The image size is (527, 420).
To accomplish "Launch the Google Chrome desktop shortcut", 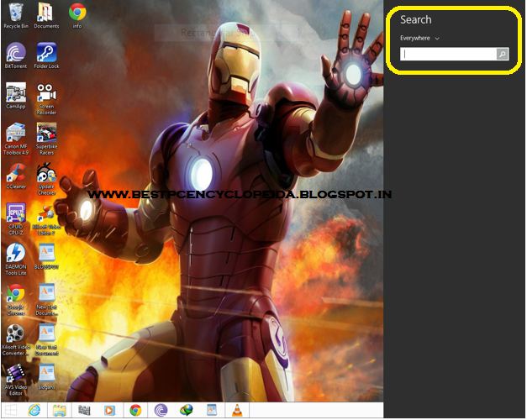I will (x=16, y=299).
